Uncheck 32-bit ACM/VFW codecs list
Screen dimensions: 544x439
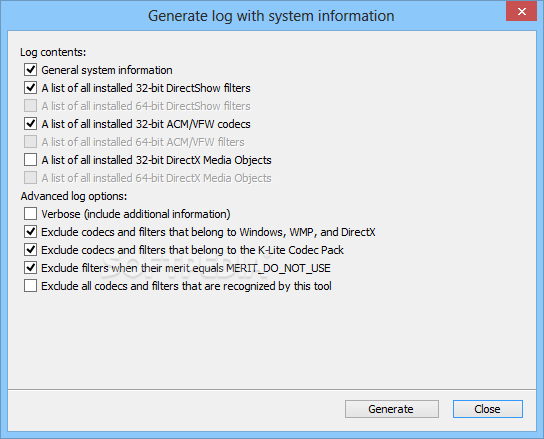[31, 124]
